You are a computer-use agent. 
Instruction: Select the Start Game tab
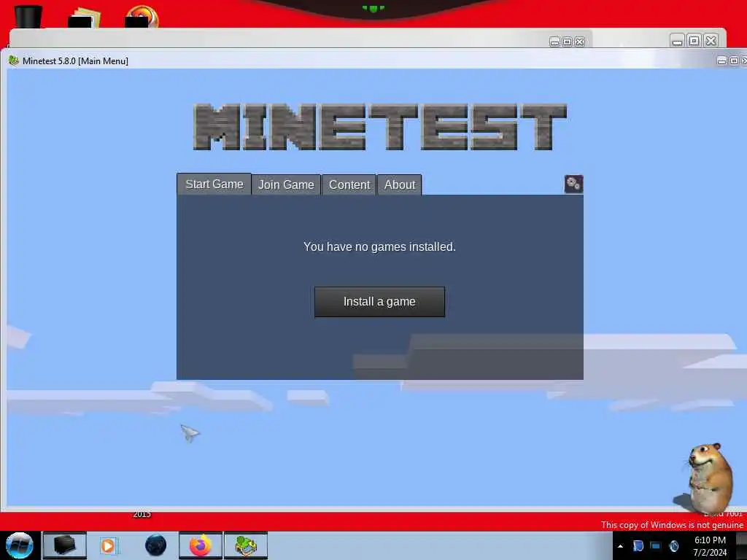[x=214, y=184]
